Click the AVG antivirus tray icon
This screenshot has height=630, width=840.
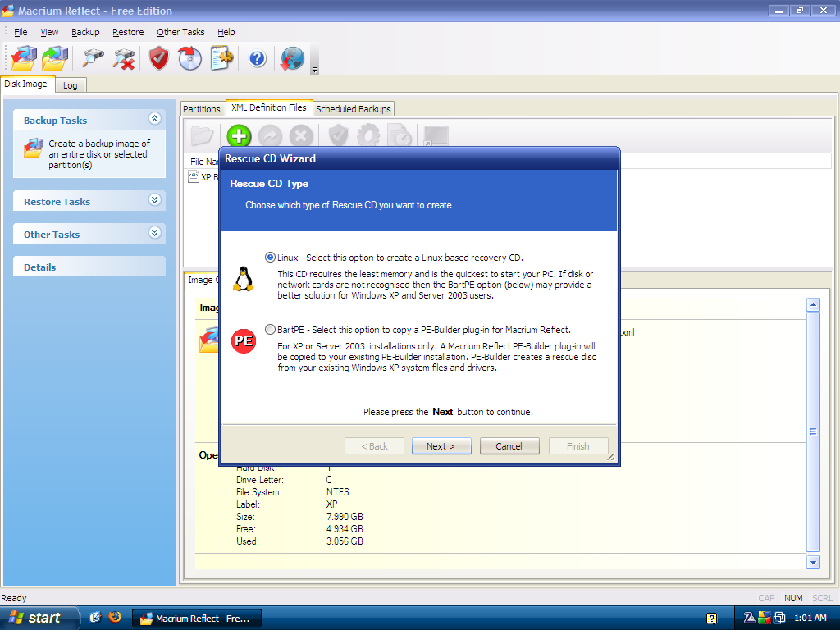coord(764,618)
